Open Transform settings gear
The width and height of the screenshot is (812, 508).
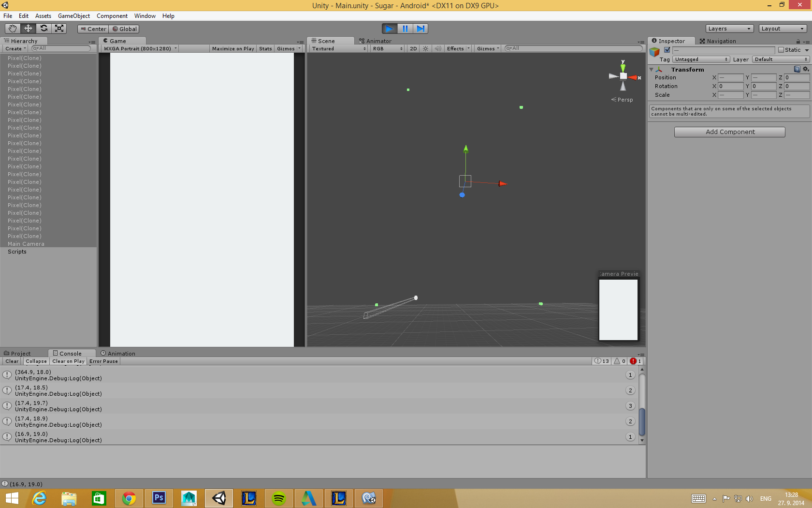coord(806,69)
